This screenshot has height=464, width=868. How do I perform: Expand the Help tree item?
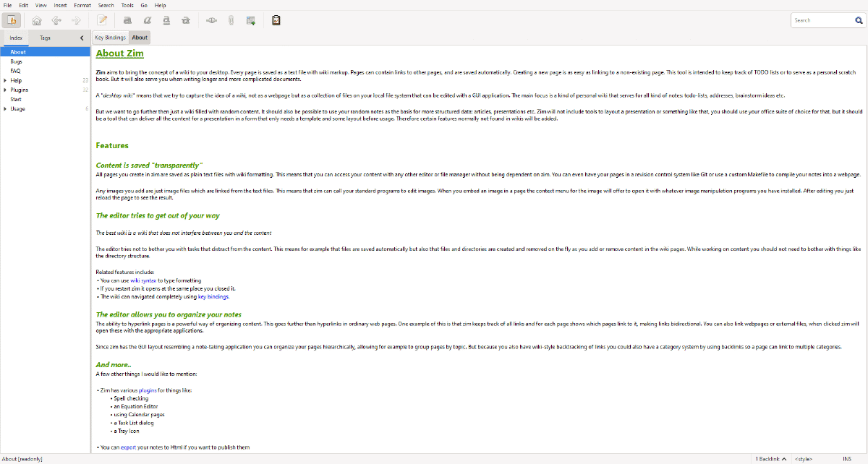tap(4, 80)
